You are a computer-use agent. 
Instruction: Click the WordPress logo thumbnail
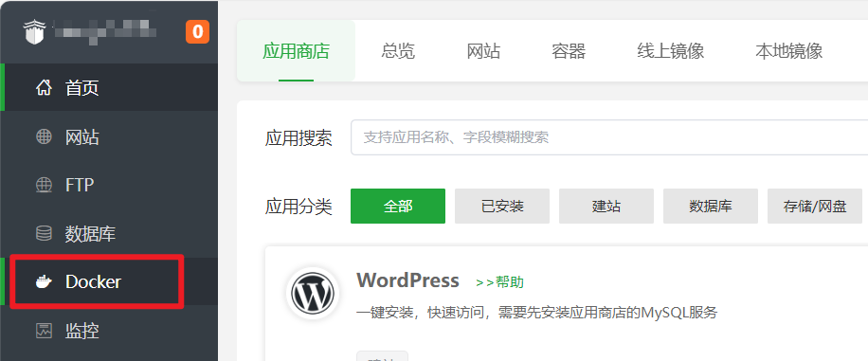(313, 294)
